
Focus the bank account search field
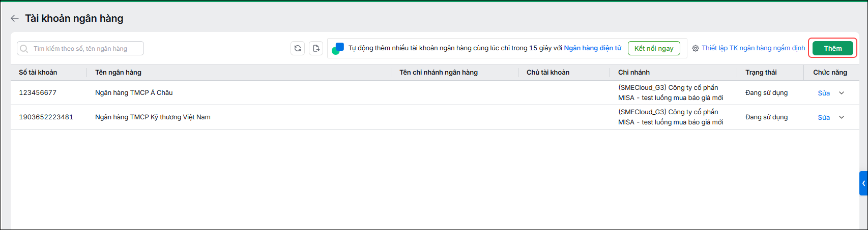[x=80, y=48]
